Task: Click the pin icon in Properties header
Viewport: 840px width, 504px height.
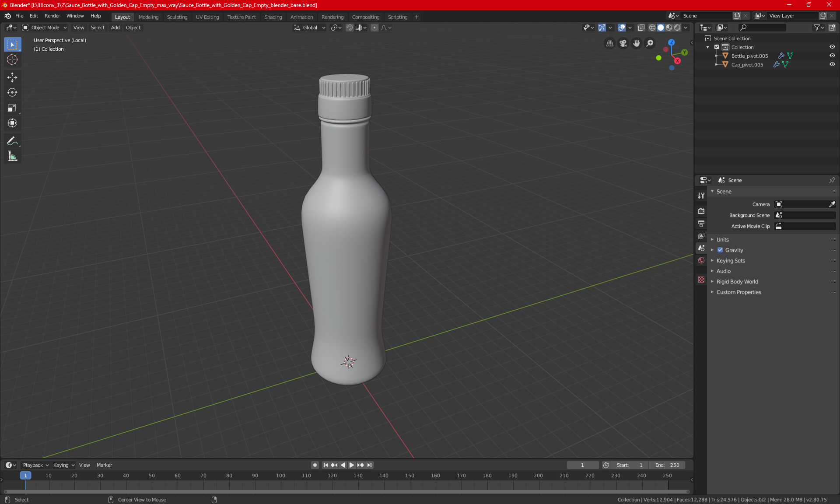Action: point(832,180)
